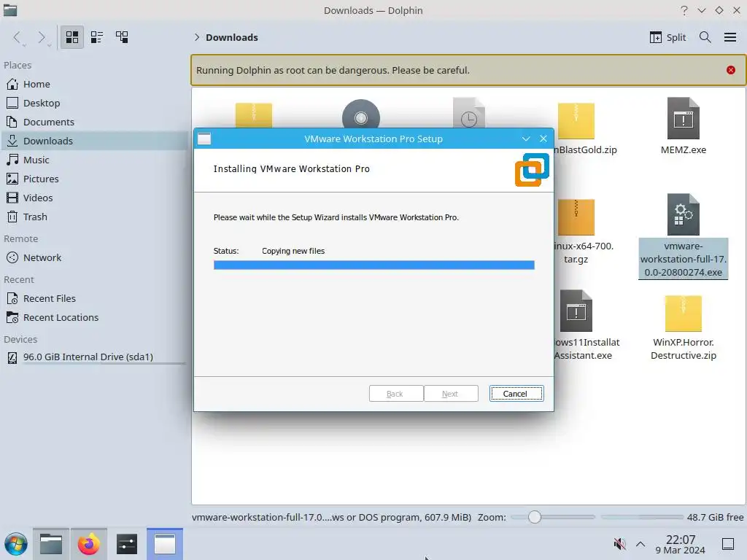Go back using Dolphin's back arrow

18,37
